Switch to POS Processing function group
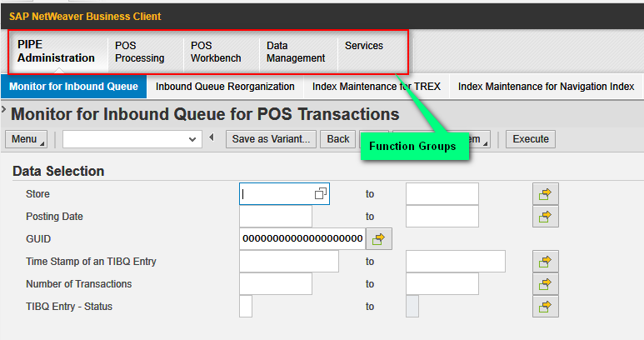 click(x=139, y=52)
